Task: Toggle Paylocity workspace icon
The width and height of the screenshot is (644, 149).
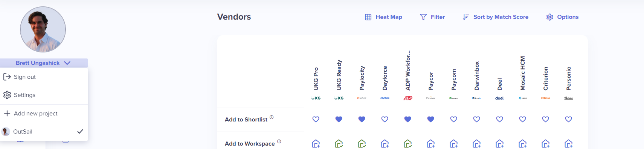Action: [x=362, y=144]
